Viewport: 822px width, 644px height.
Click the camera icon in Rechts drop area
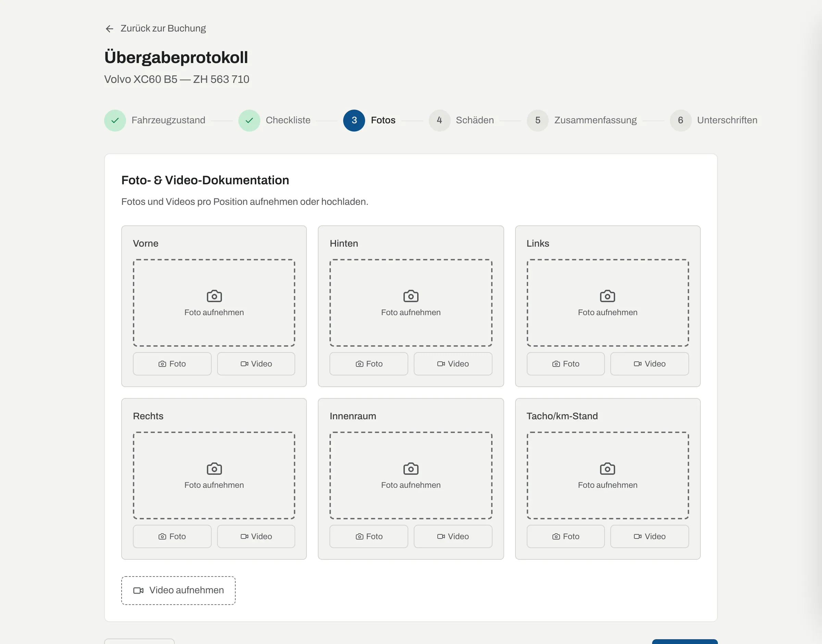[214, 469]
